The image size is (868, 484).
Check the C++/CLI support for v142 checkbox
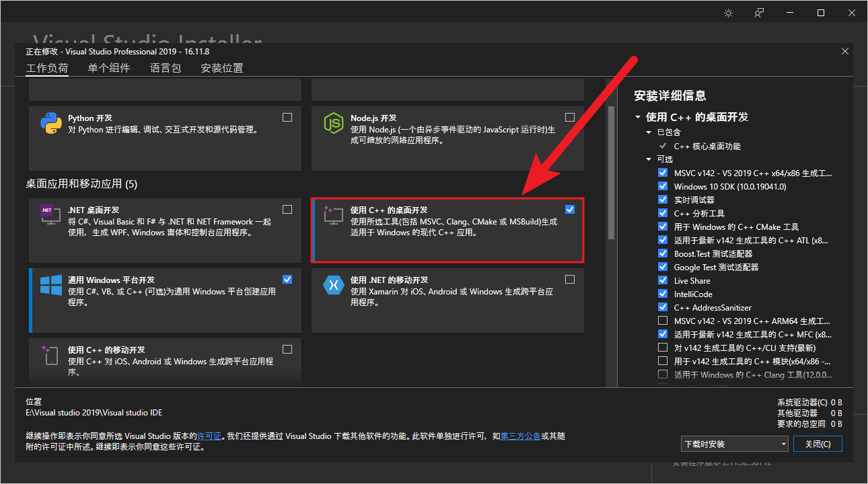[x=663, y=348]
